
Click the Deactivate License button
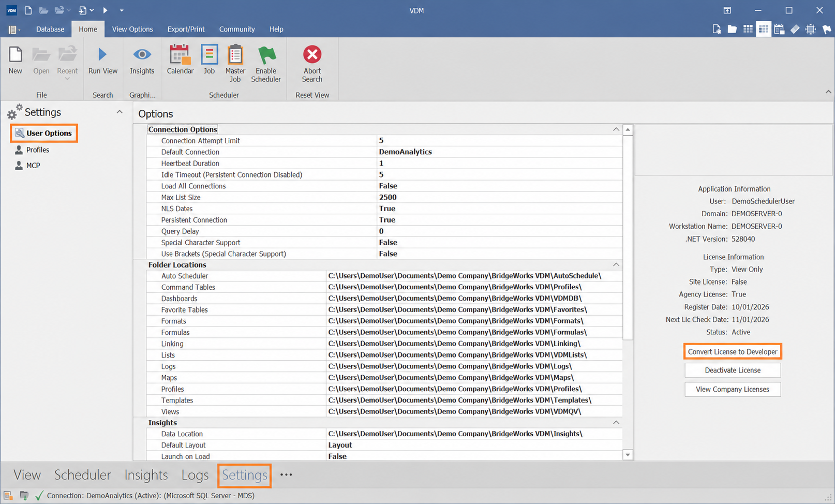click(733, 370)
